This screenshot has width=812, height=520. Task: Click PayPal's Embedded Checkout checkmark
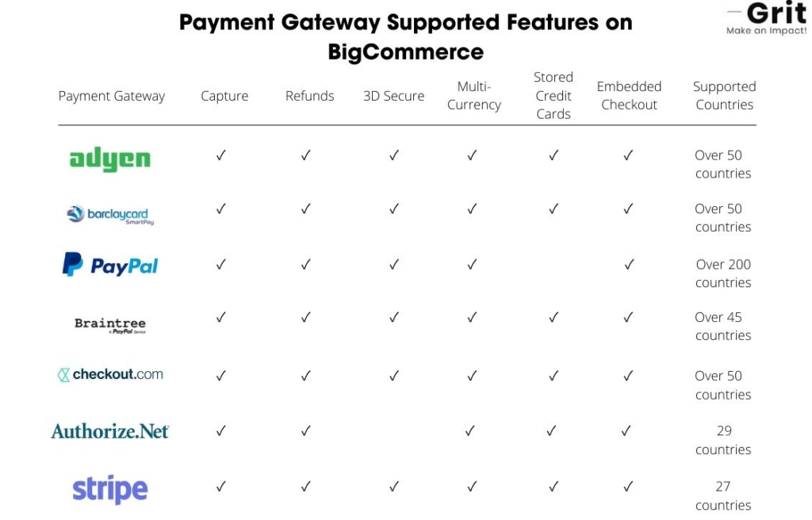pos(628,265)
